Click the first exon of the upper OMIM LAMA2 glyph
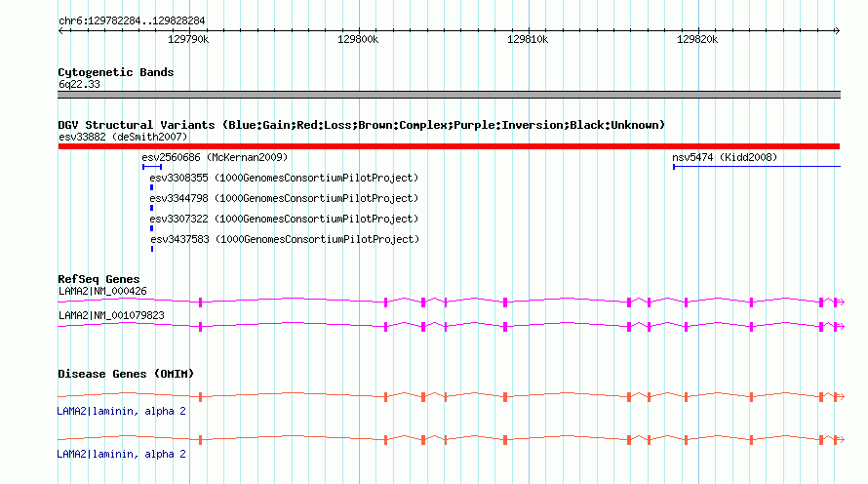868x484 pixels. (200, 396)
